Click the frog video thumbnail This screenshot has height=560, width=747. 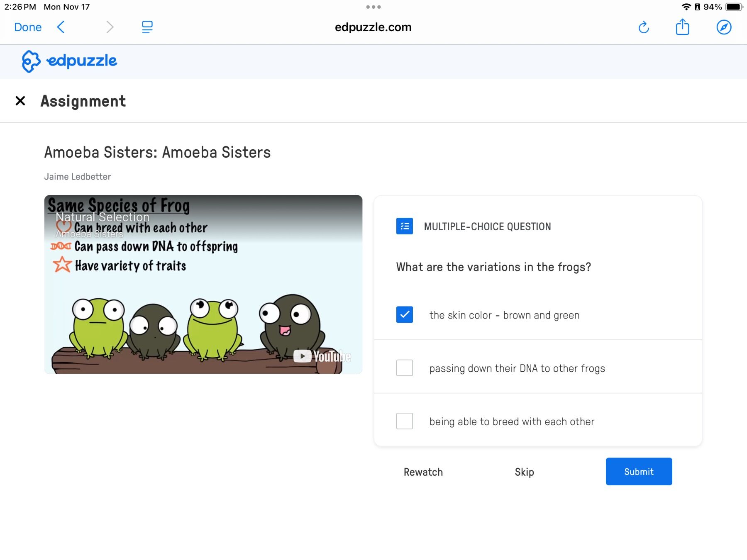point(203,285)
